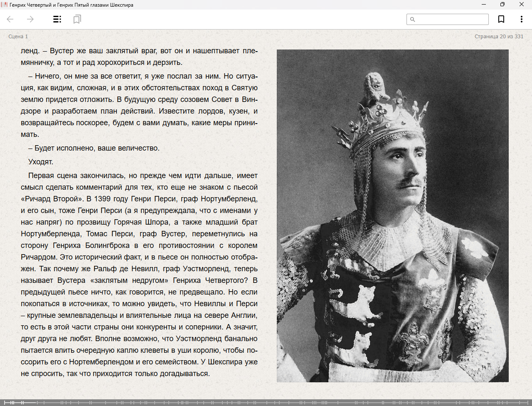
Task: Go forward using the right arrow
Action: (30, 19)
